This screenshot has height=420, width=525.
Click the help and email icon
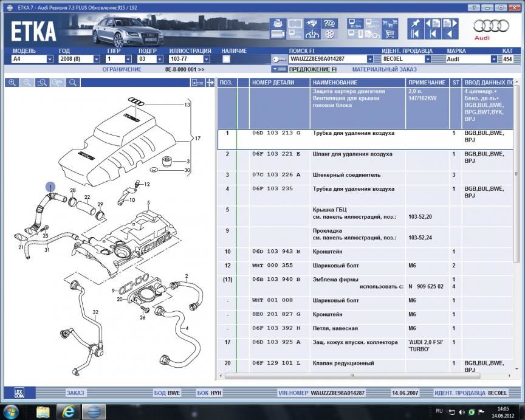[329, 24]
